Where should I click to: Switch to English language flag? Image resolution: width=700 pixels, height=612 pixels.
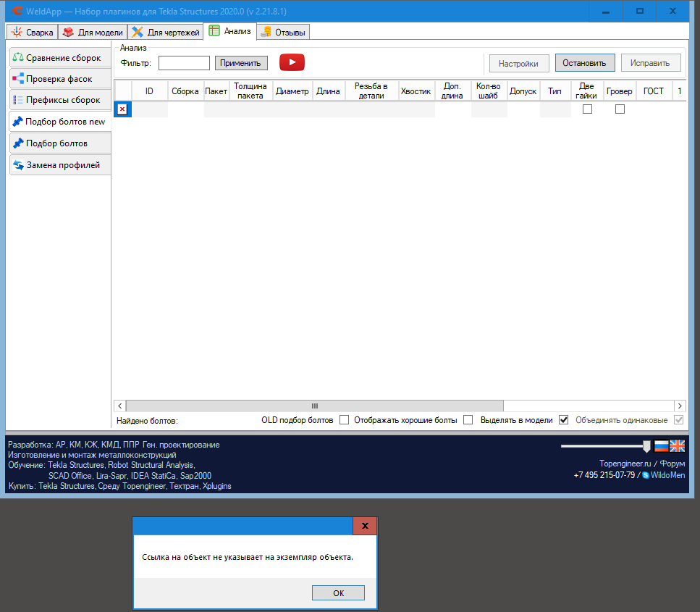[x=677, y=446]
